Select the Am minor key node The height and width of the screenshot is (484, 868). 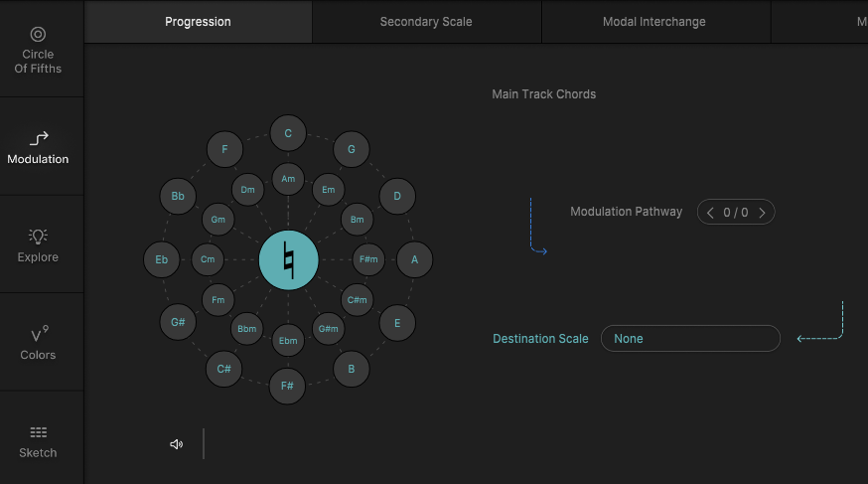click(288, 179)
